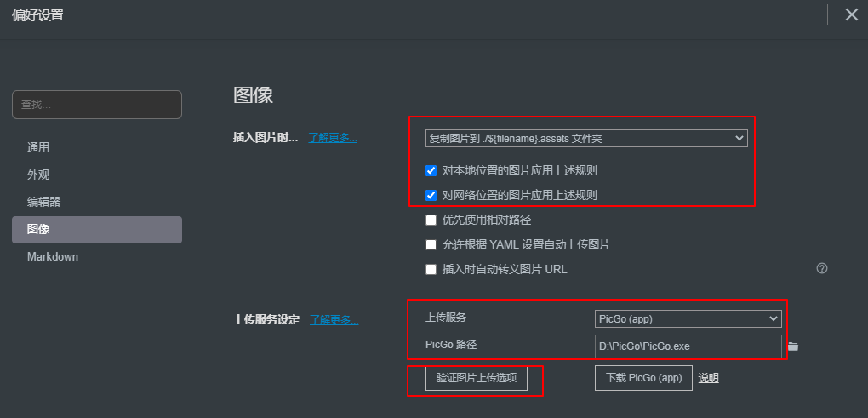Image resolution: width=868 pixels, height=418 pixels.
Task: Click the 下载 PicGo (app) button
Action: coord(643,378)
